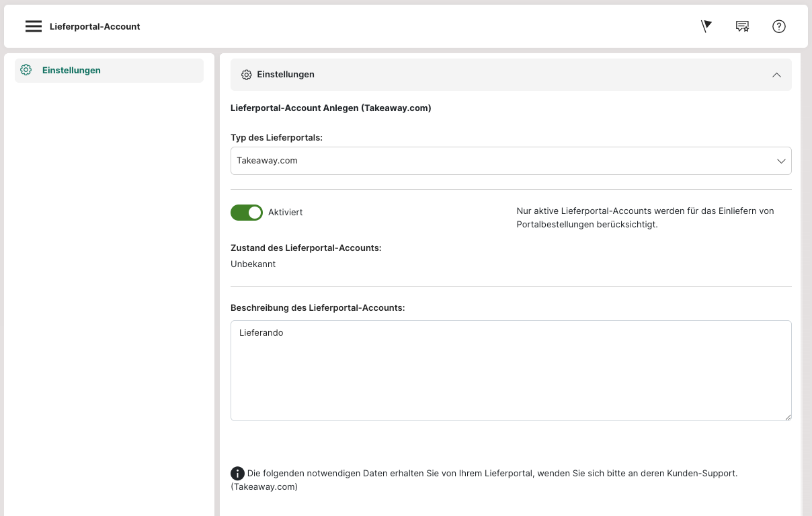Click the Unbekannt account status text
The height and width of the screenshot is (516, 812).
253,264
